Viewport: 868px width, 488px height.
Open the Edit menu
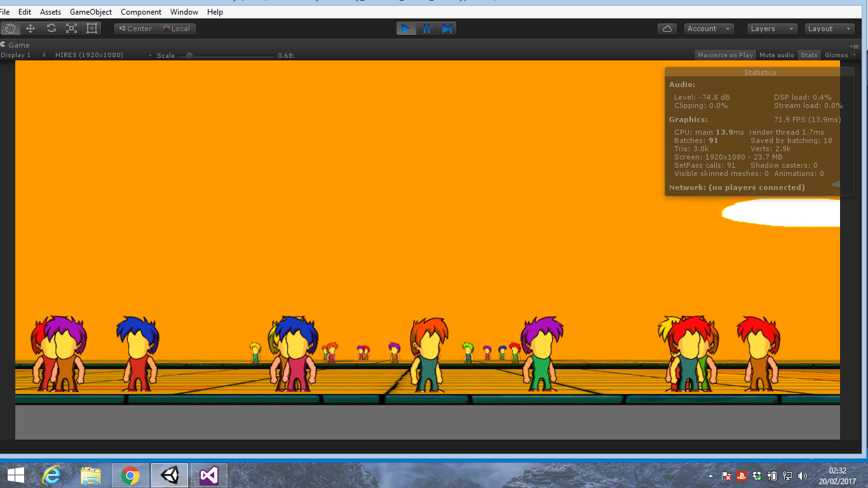(25, 12)
